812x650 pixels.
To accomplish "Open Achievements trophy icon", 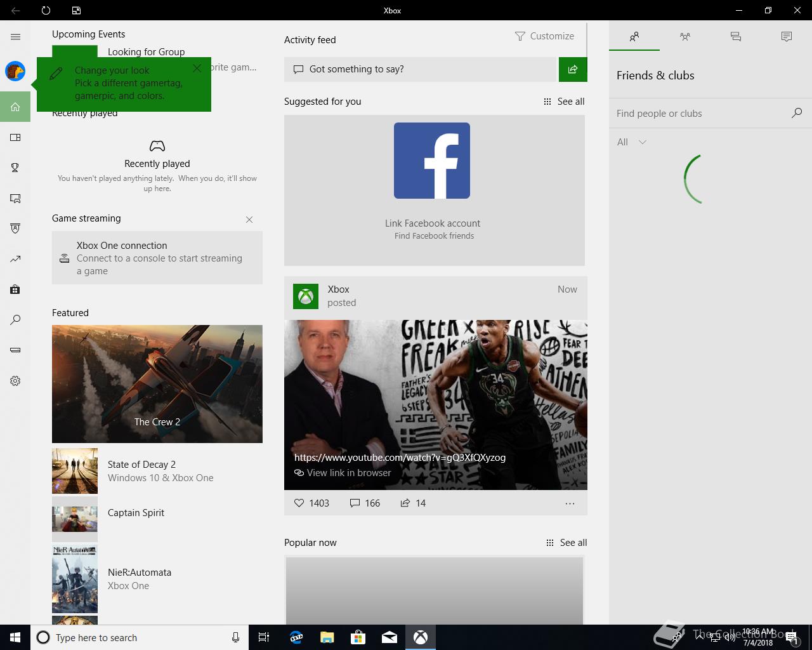I will (15, 168).
